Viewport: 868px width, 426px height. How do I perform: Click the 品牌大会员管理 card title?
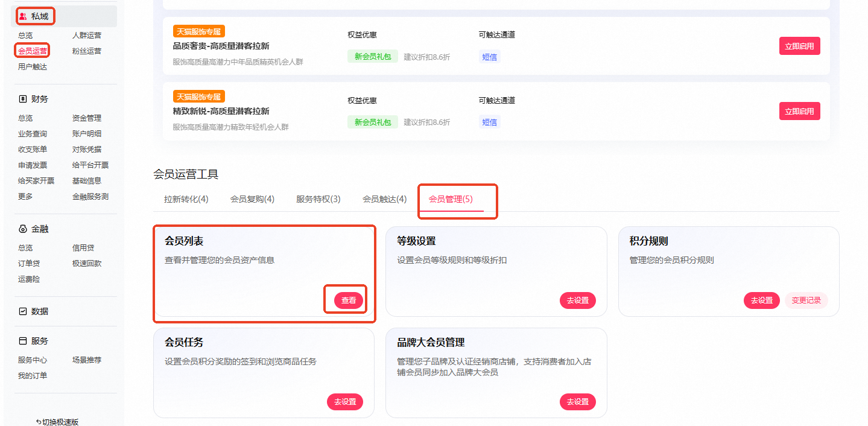(431, 342)
